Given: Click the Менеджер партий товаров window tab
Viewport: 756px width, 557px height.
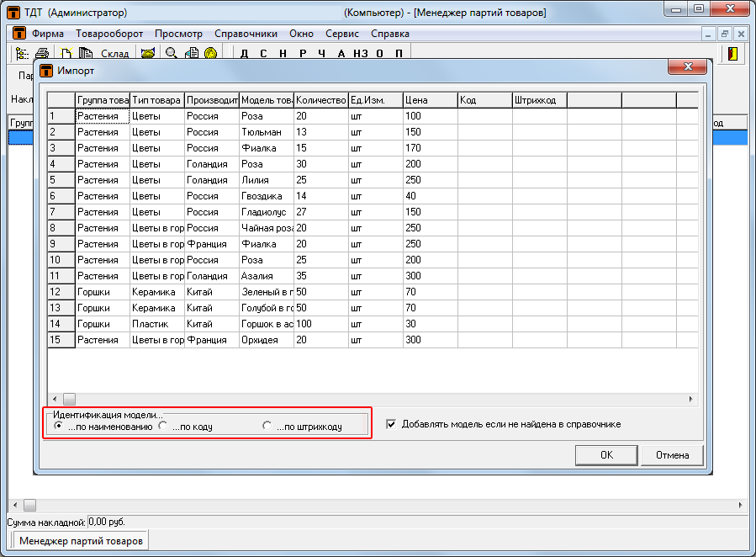Looking at the screenshot, I should click(81, 541).
